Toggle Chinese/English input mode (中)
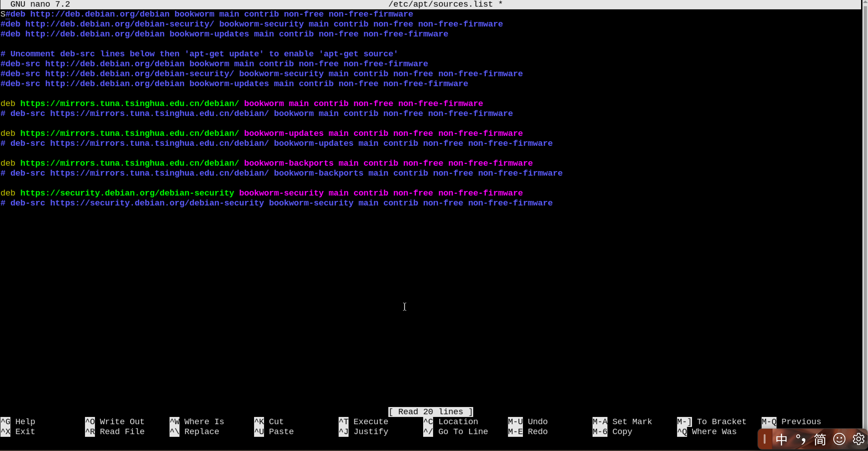 click(x=781, y=439)
